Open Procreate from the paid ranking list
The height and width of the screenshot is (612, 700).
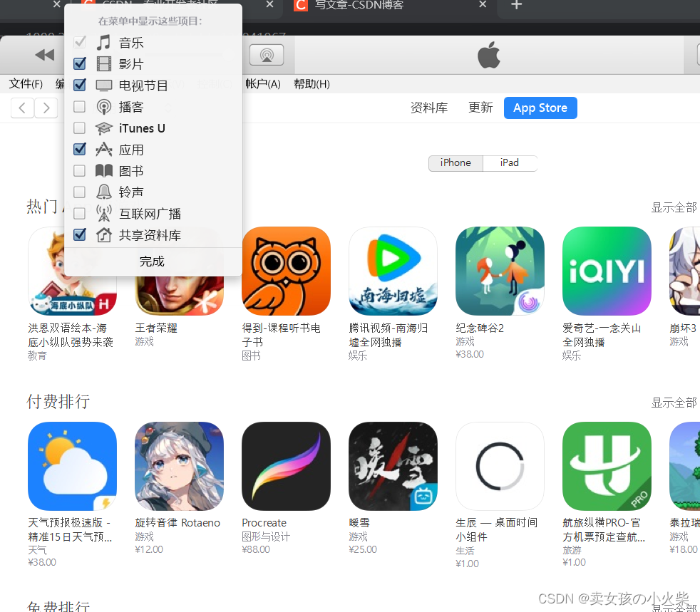click(286, 466)
